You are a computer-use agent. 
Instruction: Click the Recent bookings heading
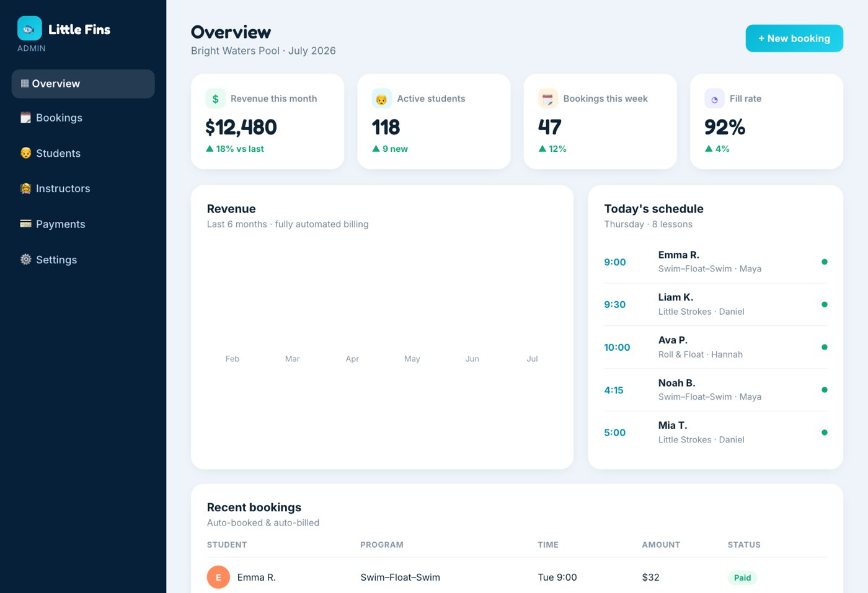[x=254, y=507]
